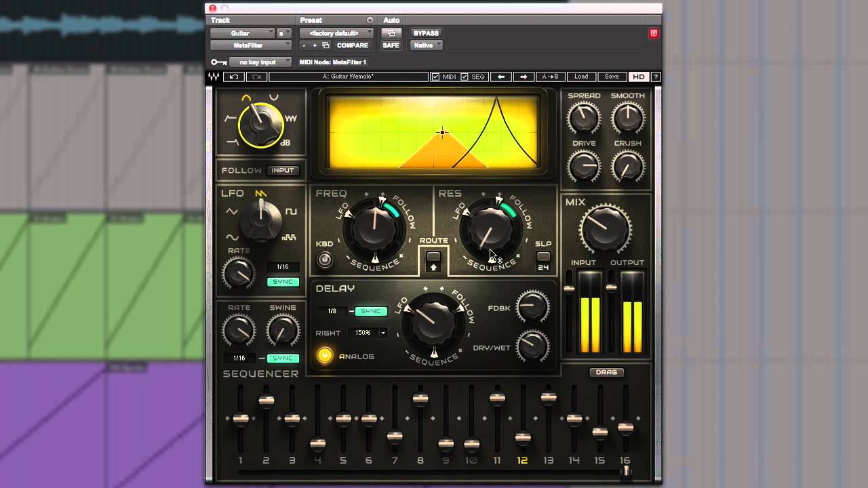
Task: Click the red plugin target button
Action: tap(654, 33)
